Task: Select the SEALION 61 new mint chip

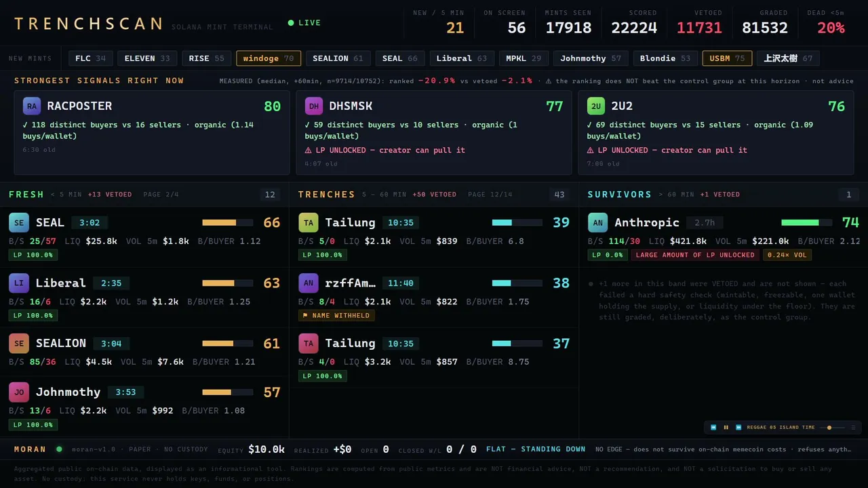Action: coord(338,58)
